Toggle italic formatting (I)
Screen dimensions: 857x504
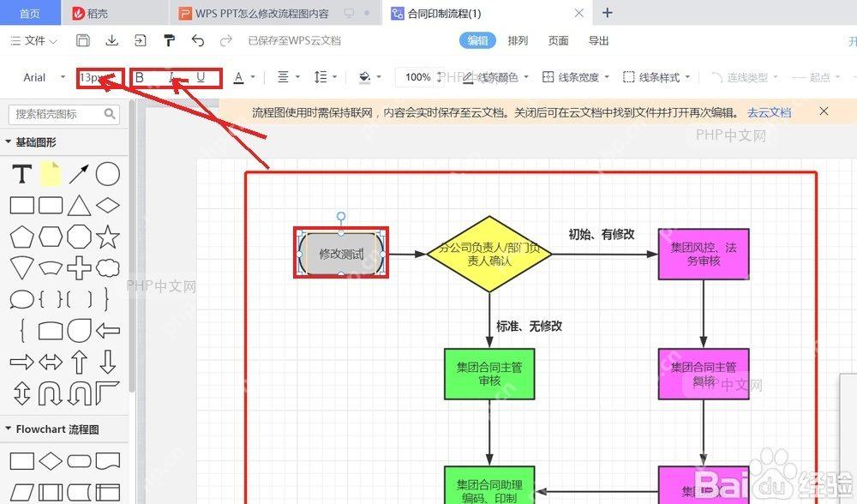point(171,78)
